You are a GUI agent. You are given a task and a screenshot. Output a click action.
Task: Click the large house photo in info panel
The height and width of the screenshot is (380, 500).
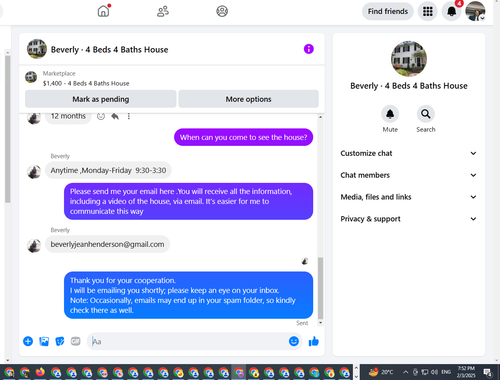[409, 59]
